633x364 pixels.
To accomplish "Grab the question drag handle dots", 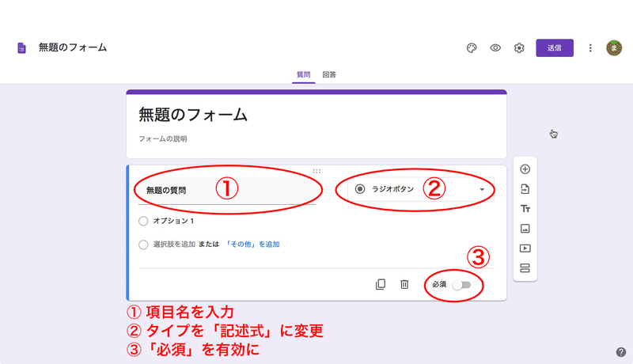I will point(317,171).
